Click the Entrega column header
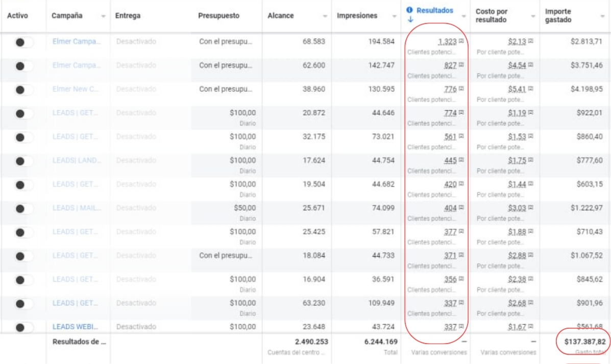 point(128,16)
